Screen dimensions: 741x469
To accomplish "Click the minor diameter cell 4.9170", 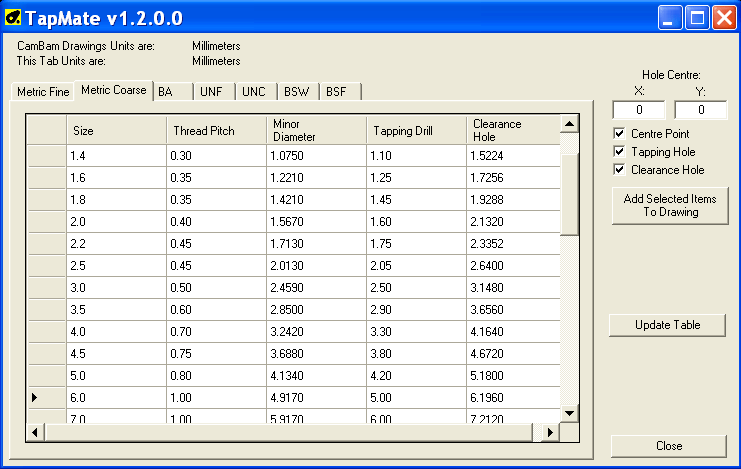I will coord(317,398).
